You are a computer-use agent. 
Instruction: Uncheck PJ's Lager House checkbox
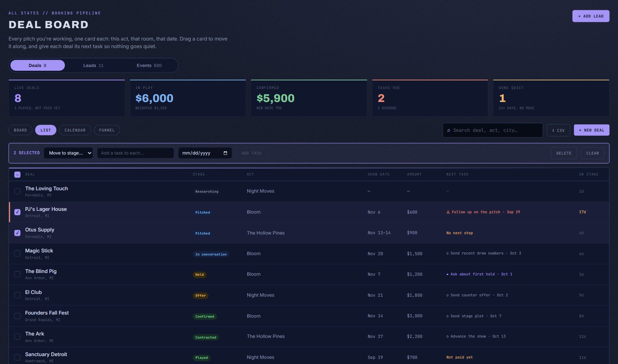pyautogui.click(x=18, y=212)
